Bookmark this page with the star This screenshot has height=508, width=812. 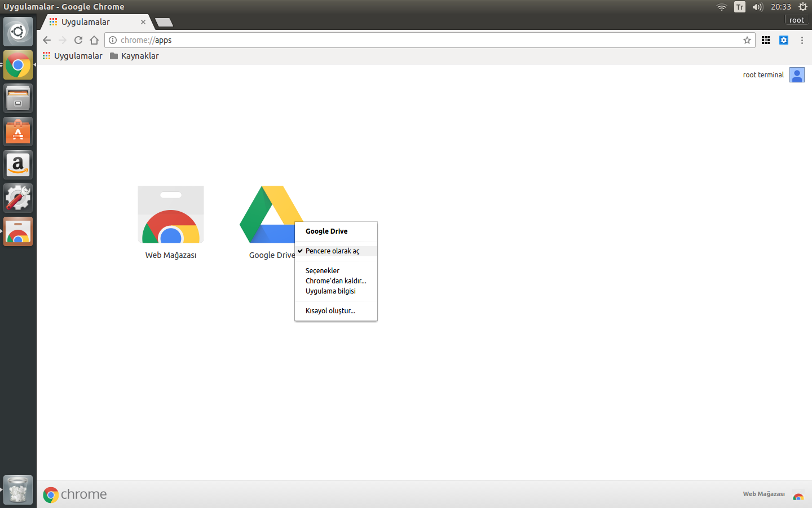(747, 40)
